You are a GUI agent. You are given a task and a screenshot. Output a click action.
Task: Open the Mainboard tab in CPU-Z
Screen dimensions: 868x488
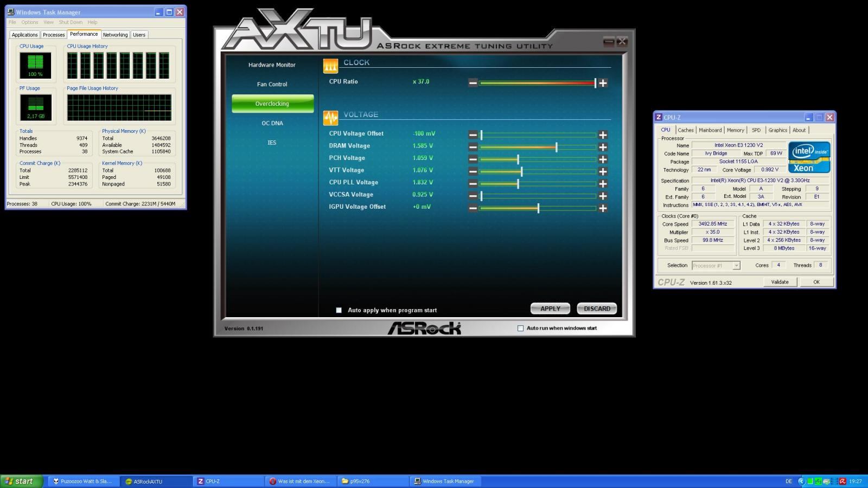click(710, 130)
